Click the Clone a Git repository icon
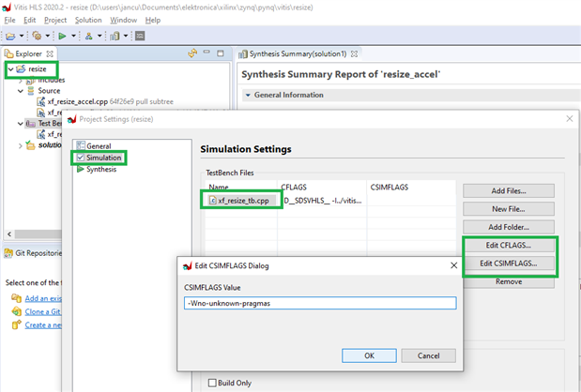 tap(16, 311)
